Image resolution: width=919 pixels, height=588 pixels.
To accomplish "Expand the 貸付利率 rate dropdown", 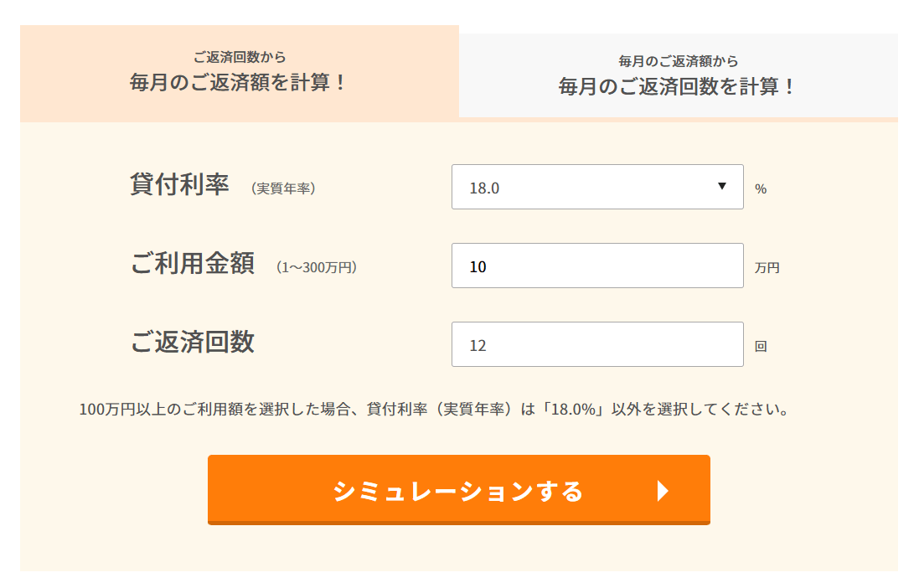I will click(596, 187).
